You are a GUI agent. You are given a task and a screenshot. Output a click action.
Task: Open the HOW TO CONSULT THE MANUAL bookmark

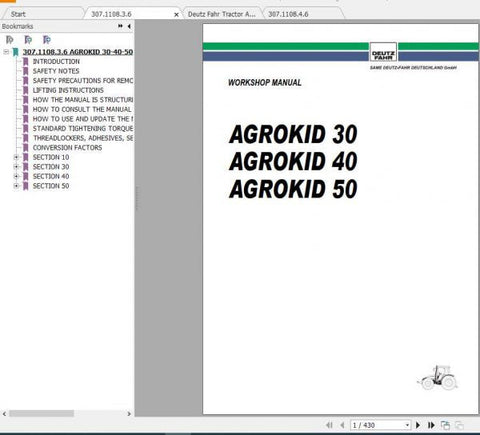(x=82, y=109)
